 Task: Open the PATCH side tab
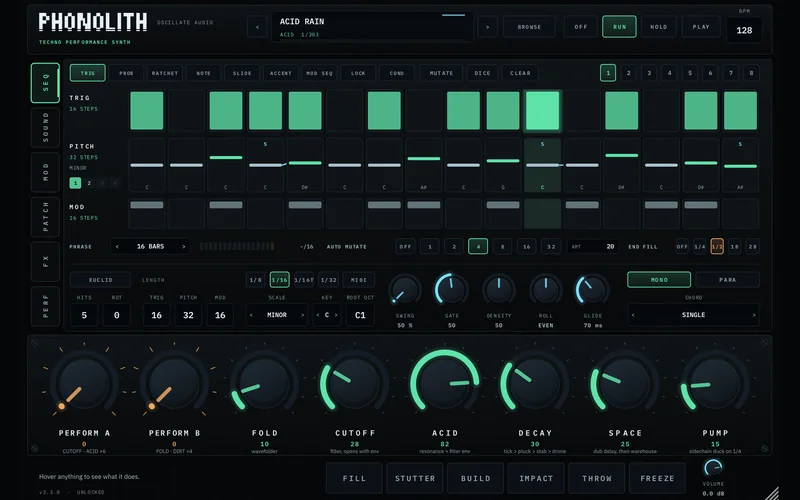[45, 217]
